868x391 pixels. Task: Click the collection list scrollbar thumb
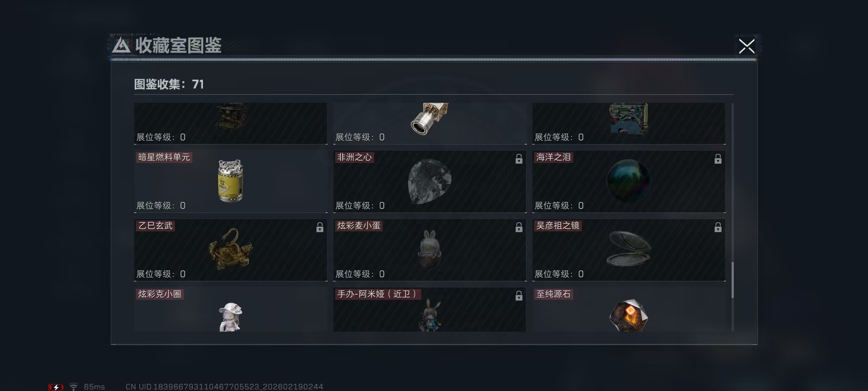[x=733, y=280]
